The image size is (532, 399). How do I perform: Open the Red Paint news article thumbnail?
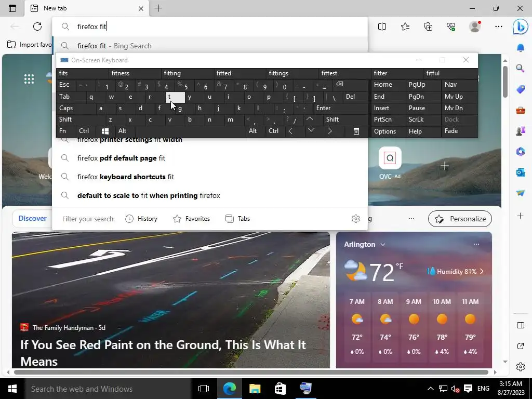coord(170,300)
